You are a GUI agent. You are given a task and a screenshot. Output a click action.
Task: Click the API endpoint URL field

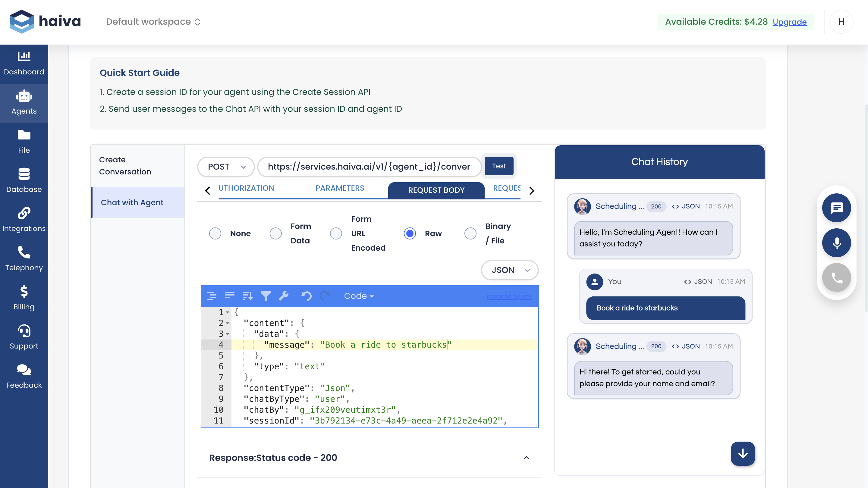370,167
